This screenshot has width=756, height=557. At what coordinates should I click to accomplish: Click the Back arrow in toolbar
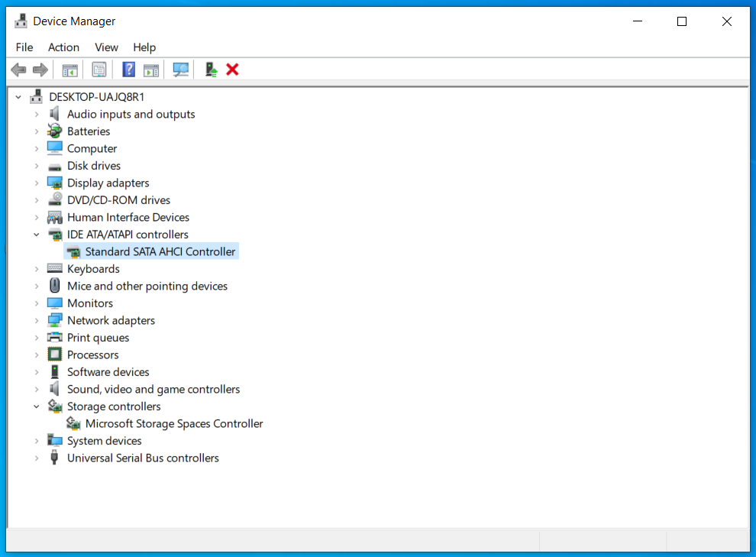[x=18, y=70]
